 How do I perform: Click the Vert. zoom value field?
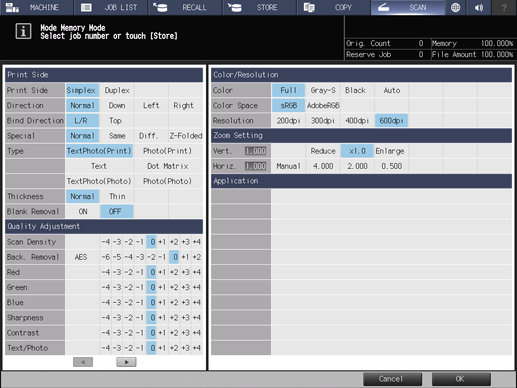[x=256, y=151]
